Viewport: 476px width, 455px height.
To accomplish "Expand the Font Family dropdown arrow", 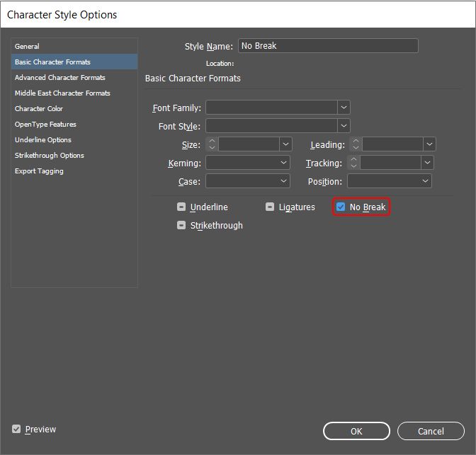I will (x=344, y=108).
